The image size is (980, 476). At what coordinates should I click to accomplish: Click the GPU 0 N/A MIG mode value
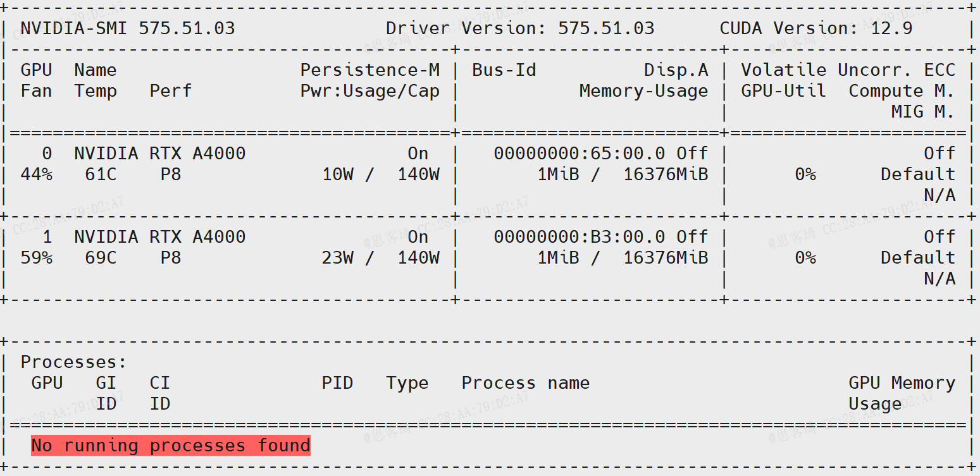[940, 196]
